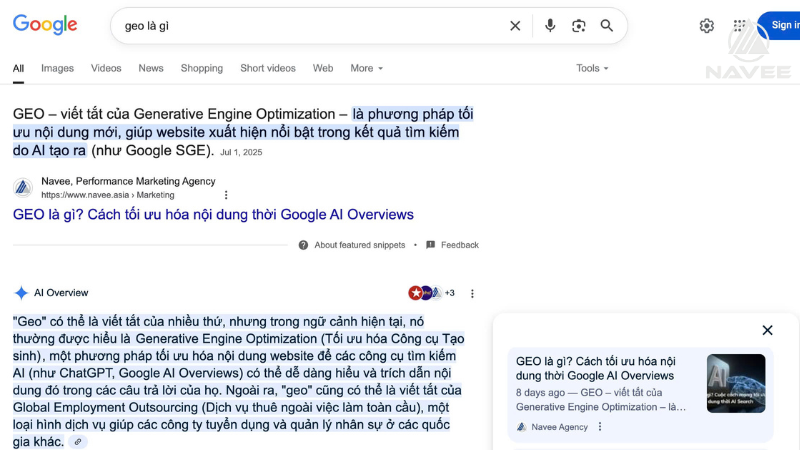Click the AI thumbnail in source card

click(736, 383)
